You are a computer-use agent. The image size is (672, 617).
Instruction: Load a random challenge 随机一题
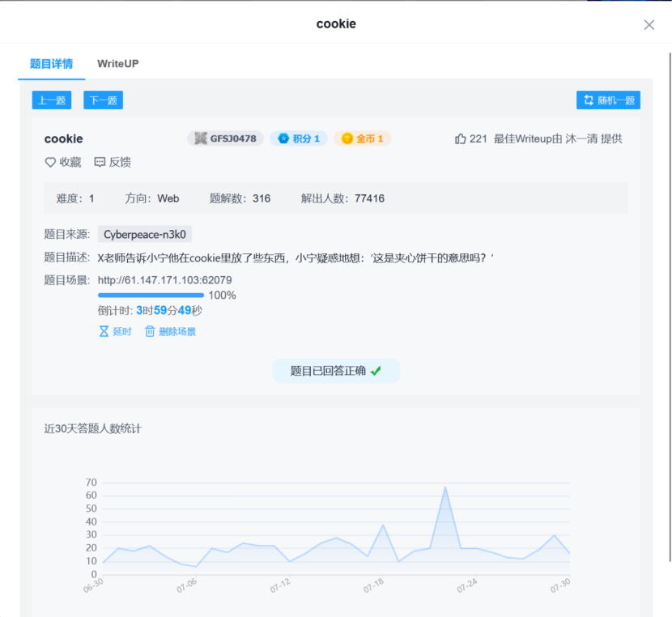(608, 100)
